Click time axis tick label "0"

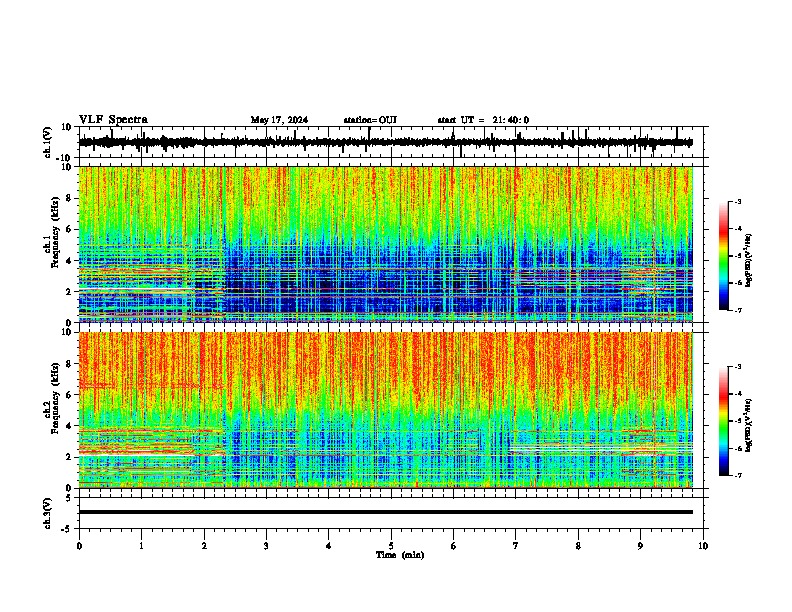(79, 546)
